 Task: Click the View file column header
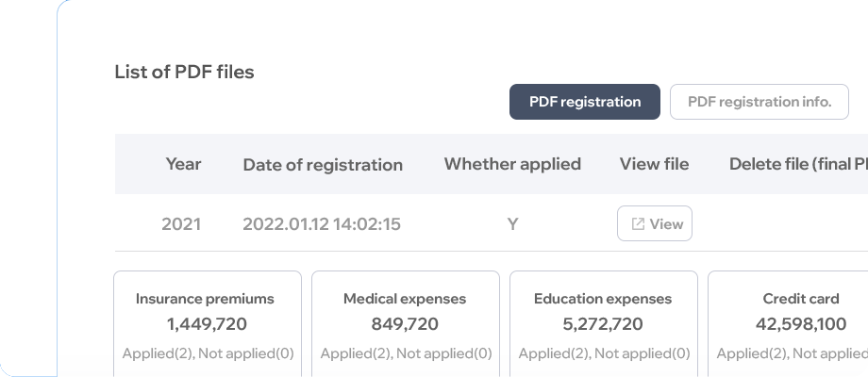click(x=655, y=164)
